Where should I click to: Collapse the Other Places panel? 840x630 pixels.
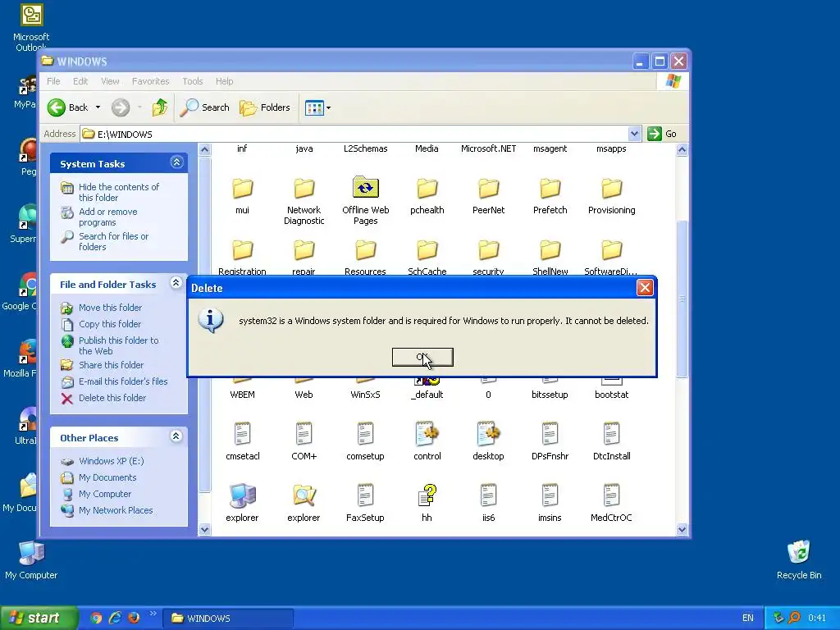click(176, 436)
